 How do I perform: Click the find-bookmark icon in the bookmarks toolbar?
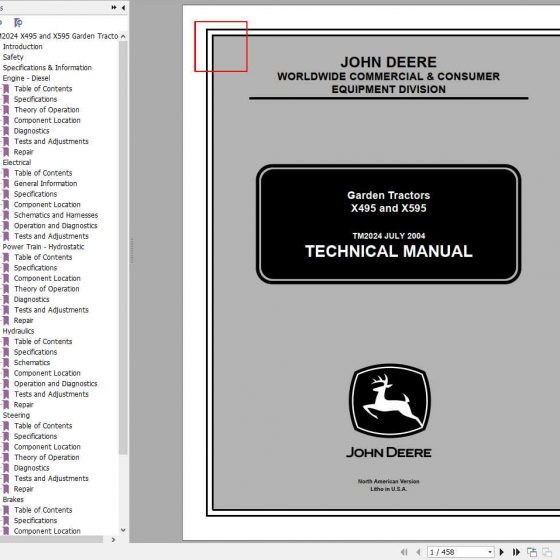point(18,23)
